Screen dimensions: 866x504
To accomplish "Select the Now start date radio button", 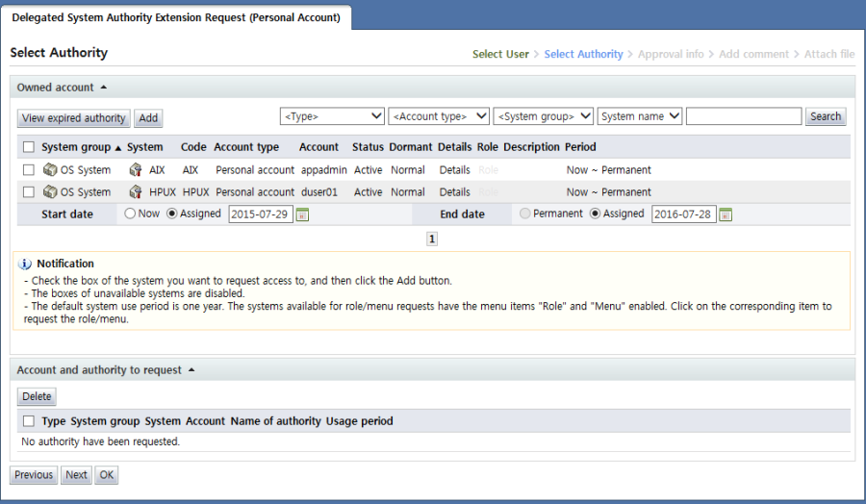I will (130, 214).
